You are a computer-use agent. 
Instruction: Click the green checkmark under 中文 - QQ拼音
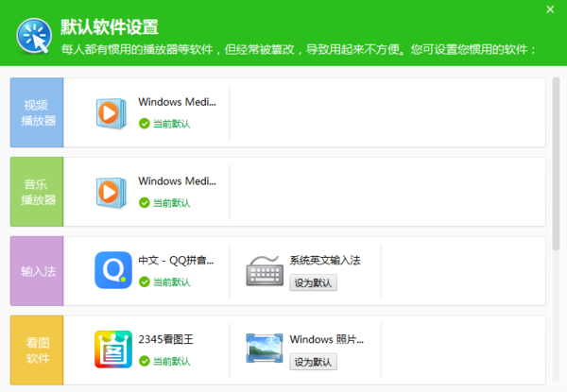pyautogui.click(x=144, y=282)
